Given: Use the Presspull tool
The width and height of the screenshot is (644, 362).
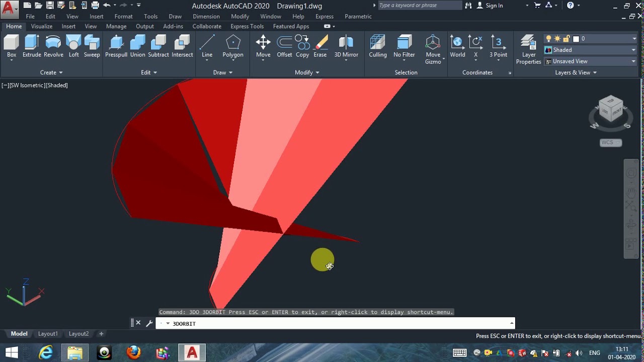Looking at the screenshot, I should 116,46.
